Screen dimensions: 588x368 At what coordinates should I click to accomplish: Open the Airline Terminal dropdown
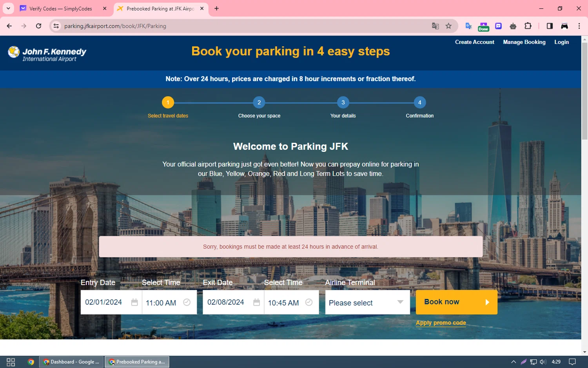tap(367, 302)
